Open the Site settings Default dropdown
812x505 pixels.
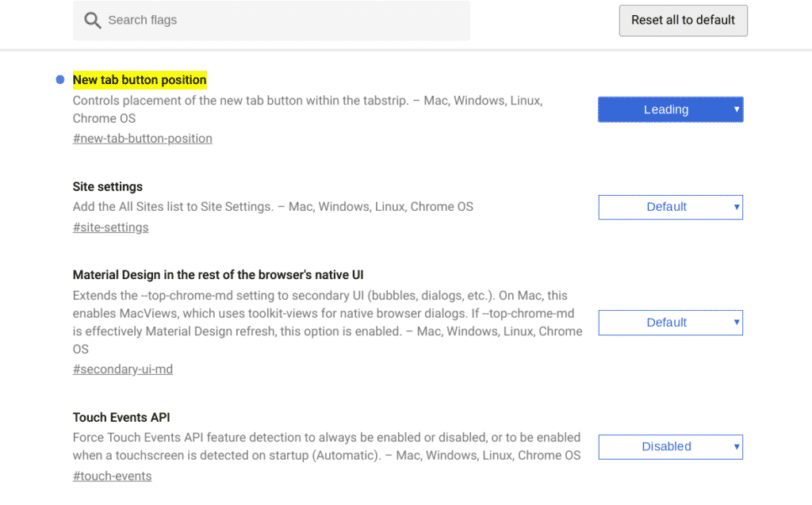coord(670,207)
